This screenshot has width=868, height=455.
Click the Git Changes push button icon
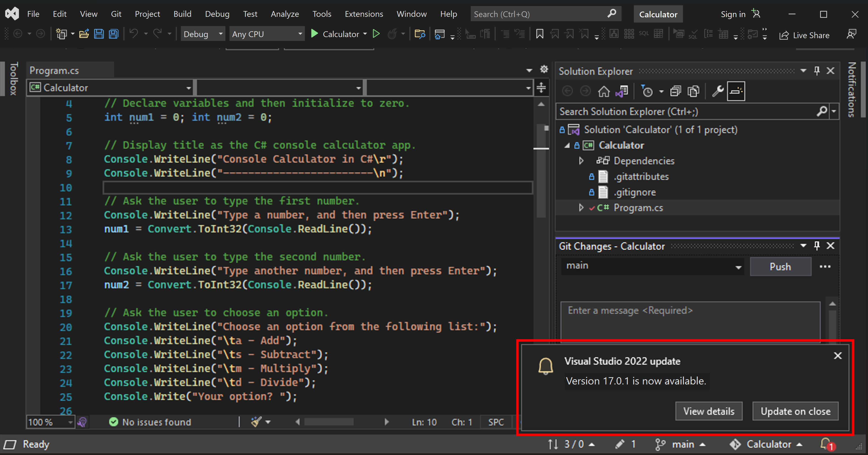(779, 266)
